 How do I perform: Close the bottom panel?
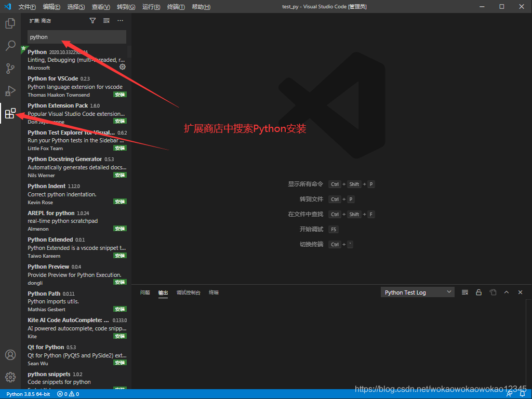click(x=520, y=292)
